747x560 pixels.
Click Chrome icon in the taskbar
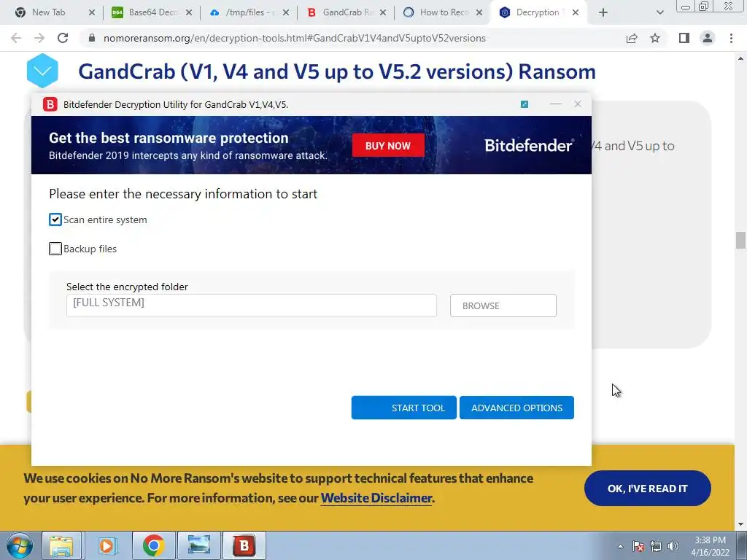(153, 545)
